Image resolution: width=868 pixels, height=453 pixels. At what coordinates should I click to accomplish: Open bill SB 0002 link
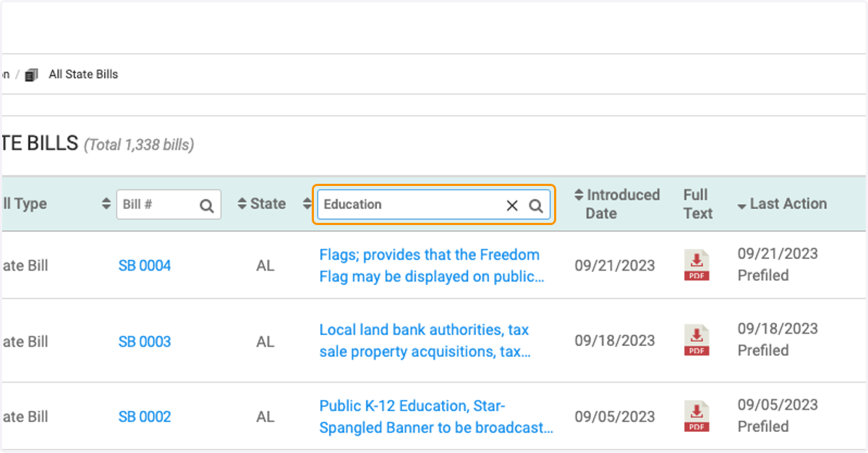point(145,417)
